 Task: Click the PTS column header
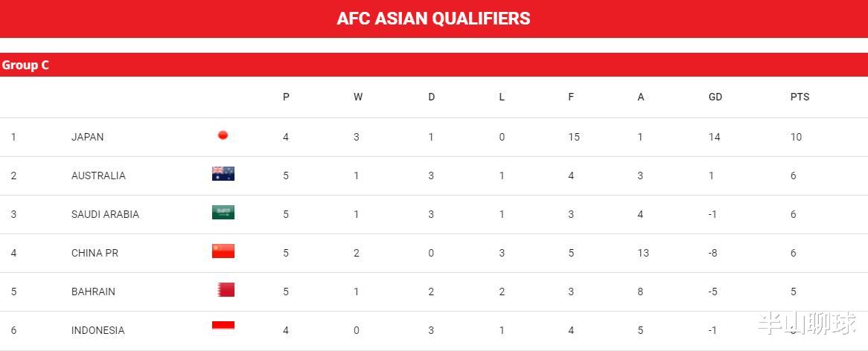pos(800,97)
